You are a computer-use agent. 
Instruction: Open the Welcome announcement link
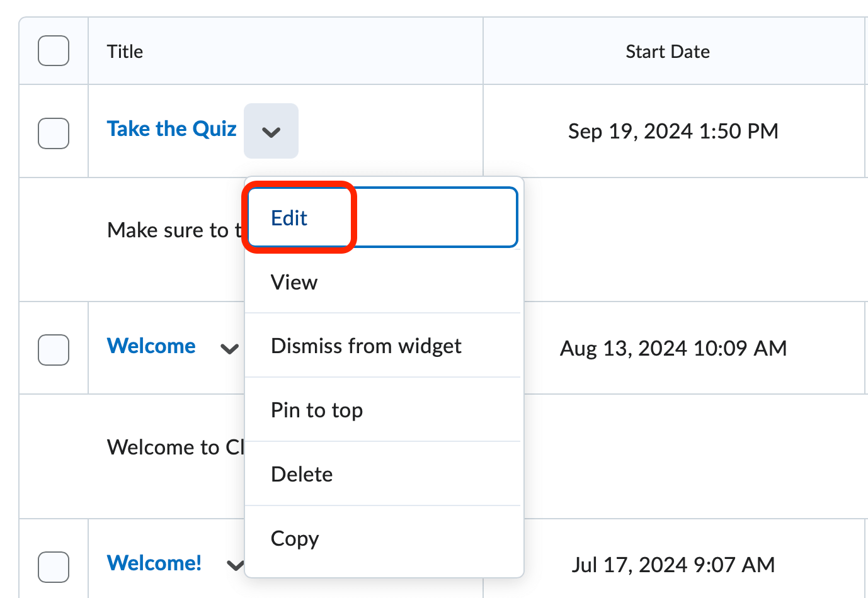coord(151,346)
